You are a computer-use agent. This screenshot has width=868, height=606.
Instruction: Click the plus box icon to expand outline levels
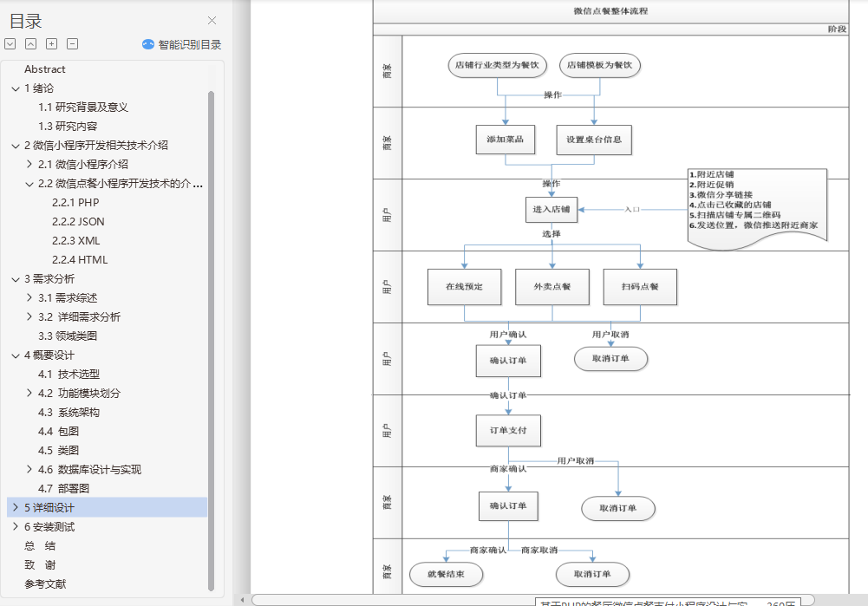tap(51, 43)
